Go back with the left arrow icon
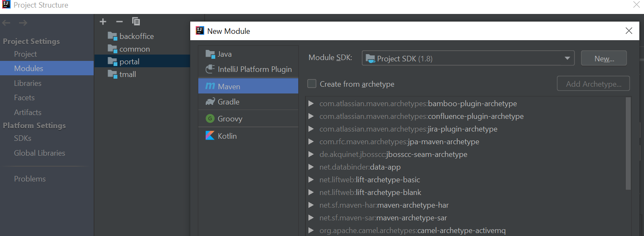Screen dimensions: 644x236 coord(6,23)
